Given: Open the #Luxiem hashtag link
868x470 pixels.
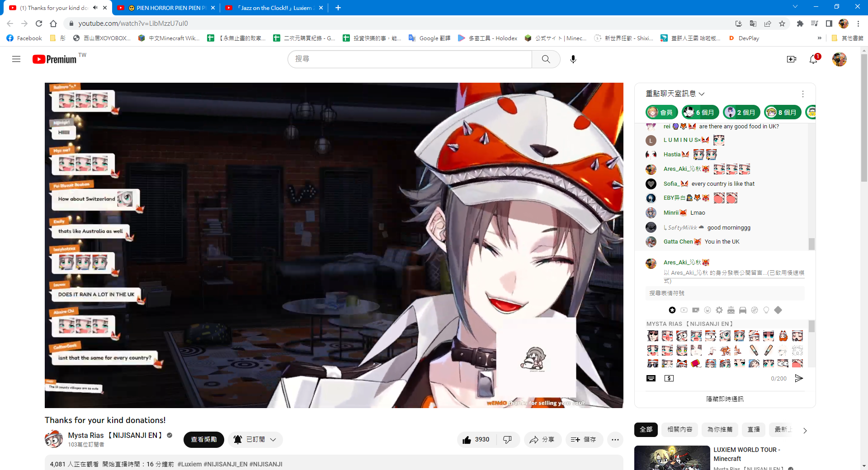Looking at the screenshot, I should [190, 464].
